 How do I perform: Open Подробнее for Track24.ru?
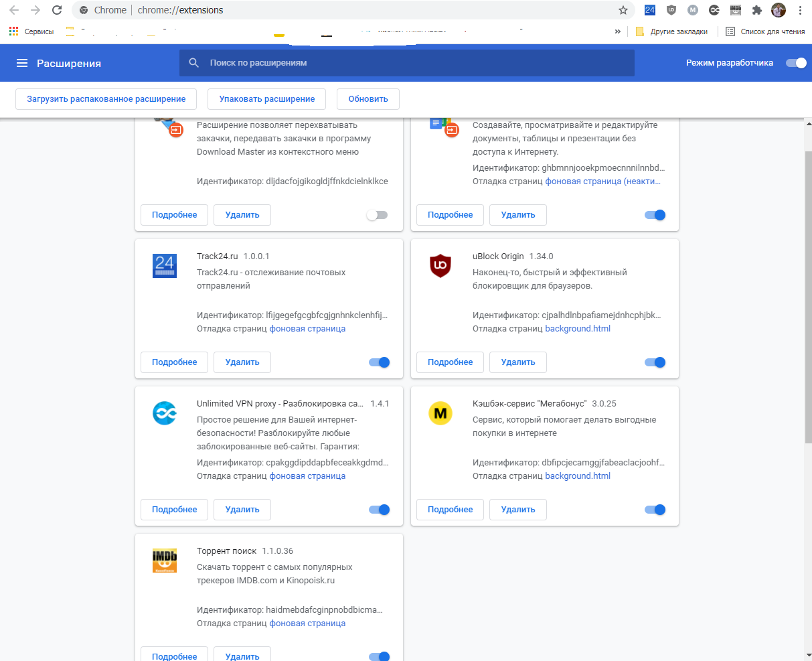click(x=174, y=362)
